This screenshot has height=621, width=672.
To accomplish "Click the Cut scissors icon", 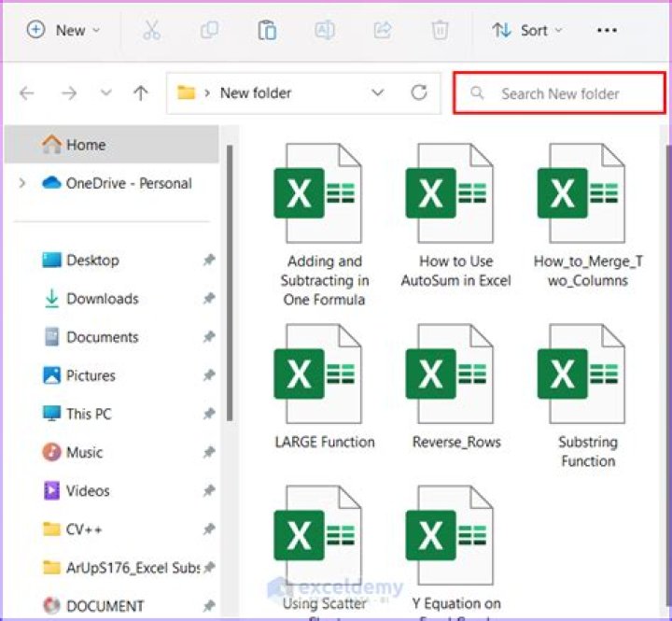I will click(x=151, y=31).
